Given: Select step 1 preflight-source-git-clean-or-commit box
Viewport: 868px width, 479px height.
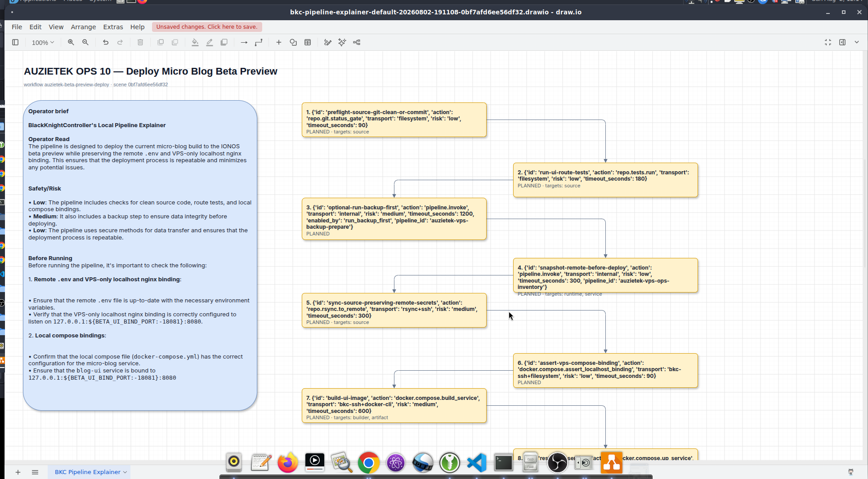Looking at the screenshot, I should (394, 120).
